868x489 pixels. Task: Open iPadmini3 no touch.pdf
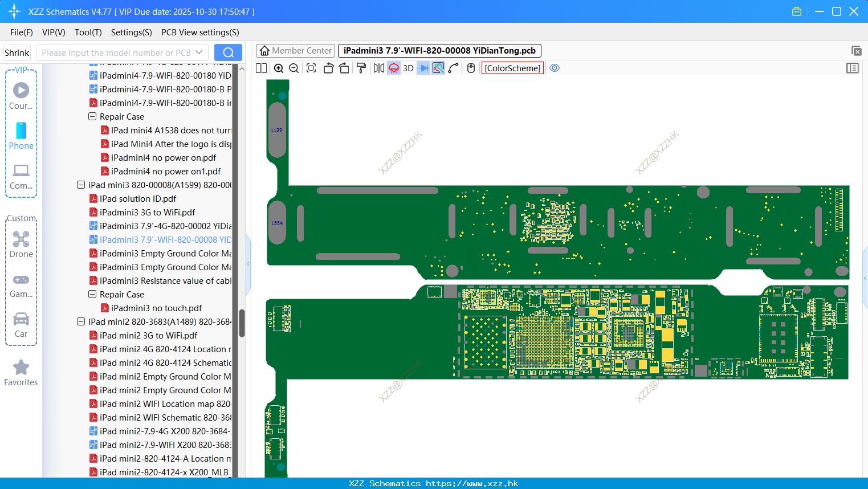point(151,308)
